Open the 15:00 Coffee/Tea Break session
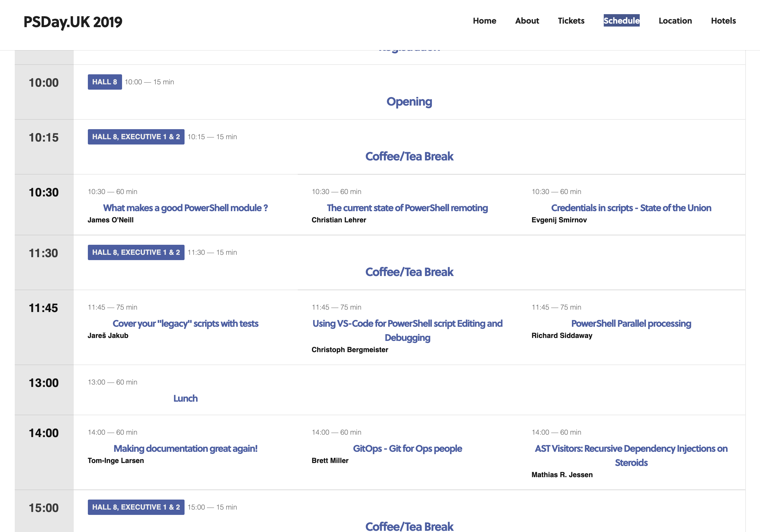Screen dimensions: 760x532 click(x=409, y=526)
